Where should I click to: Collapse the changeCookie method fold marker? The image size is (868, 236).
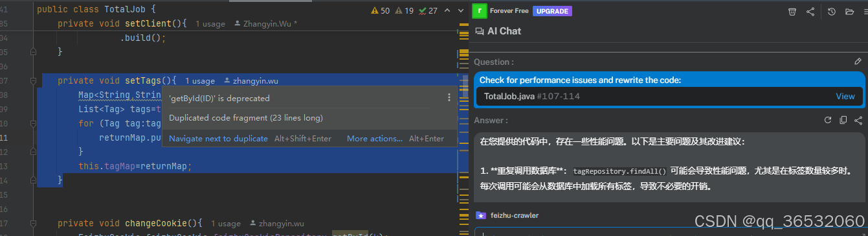[33, 223]
